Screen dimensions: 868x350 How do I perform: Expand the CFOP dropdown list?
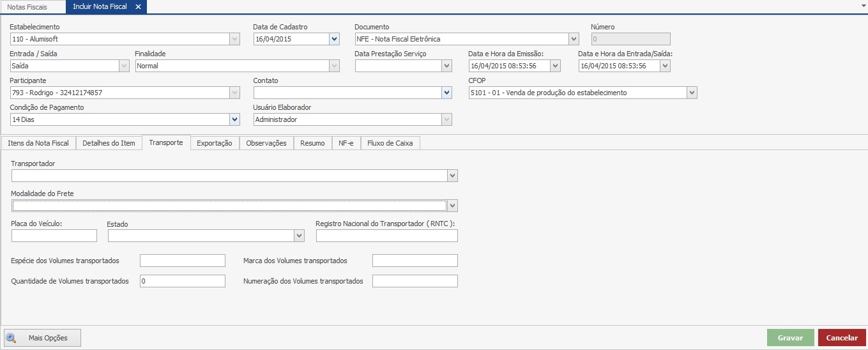click(x=692, y=93)
